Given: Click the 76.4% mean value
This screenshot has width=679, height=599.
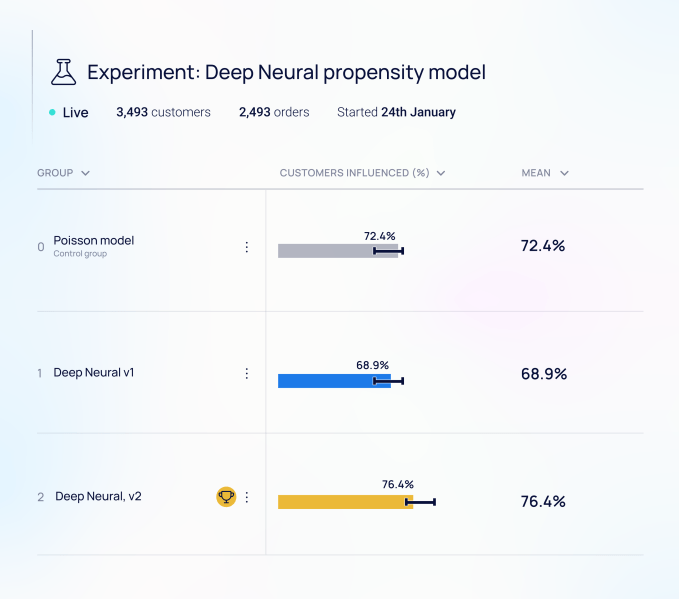Looking at the screenshot, I should click(x=543, y=502).
